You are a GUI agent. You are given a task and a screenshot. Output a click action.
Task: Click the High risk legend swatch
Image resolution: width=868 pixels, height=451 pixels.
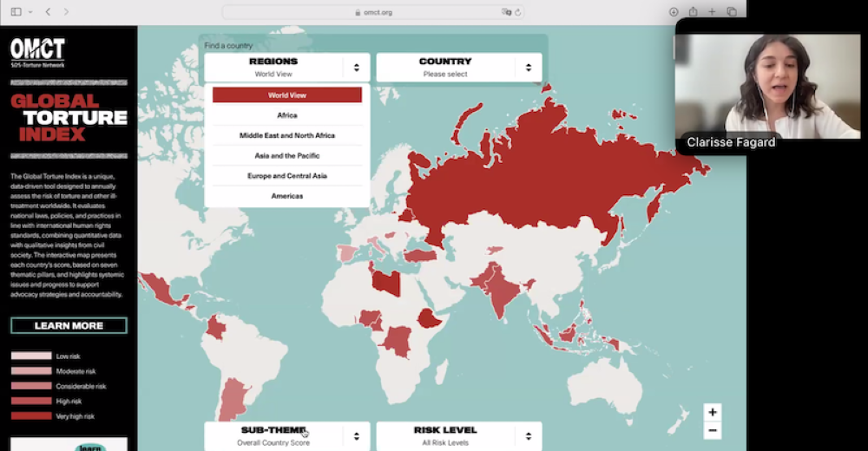[31, 401]
